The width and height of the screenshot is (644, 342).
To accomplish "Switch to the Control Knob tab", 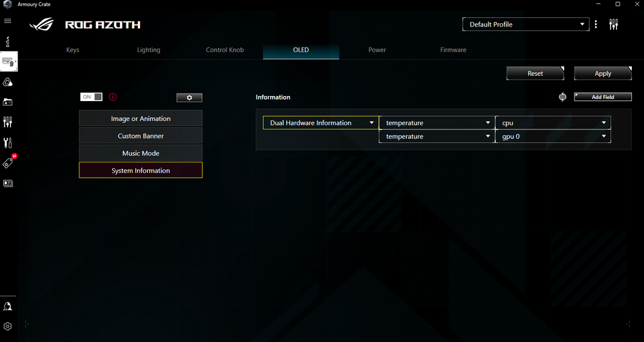I will click(x=225, y=50).
